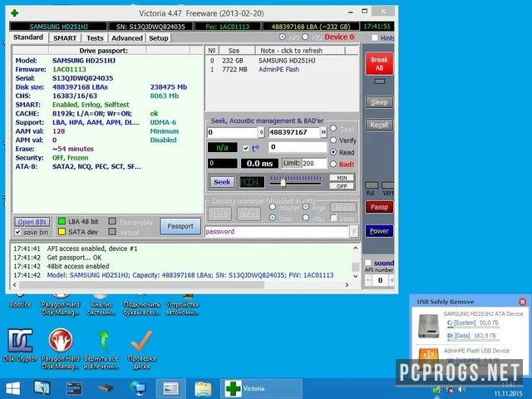The width and height of the screenshot is (532, 399).
Task: Open the Tests tab
Action: tap(95, 38)
